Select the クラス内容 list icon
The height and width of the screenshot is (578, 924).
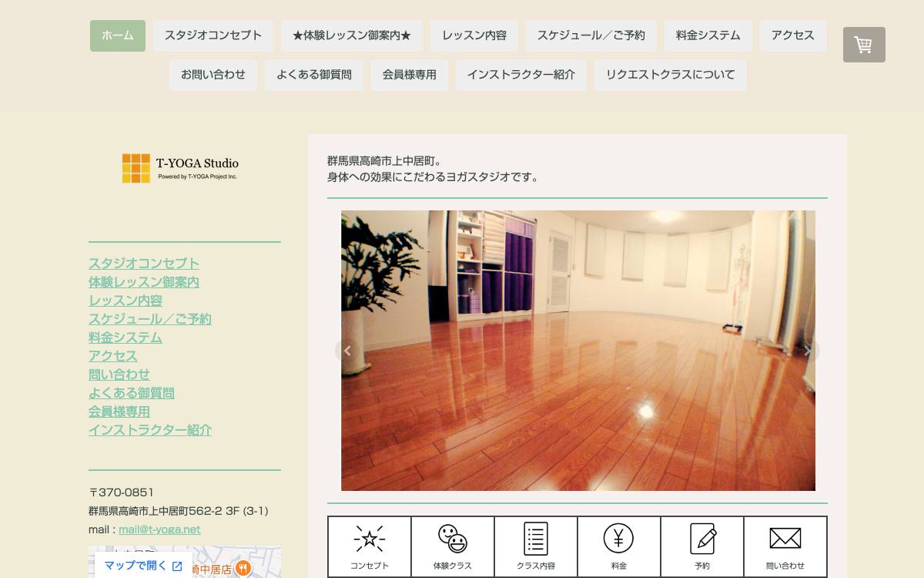pyautogui.click(x=536, y=546)
